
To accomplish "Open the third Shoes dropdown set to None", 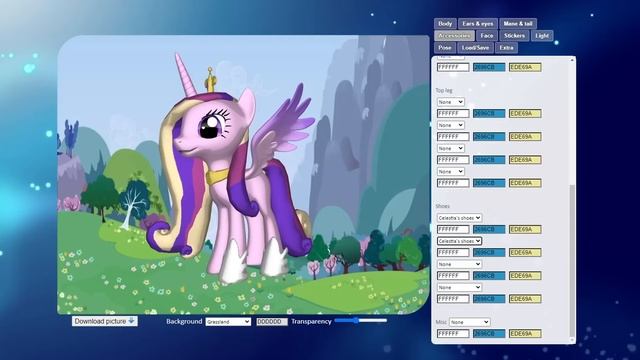I will 459,264.
